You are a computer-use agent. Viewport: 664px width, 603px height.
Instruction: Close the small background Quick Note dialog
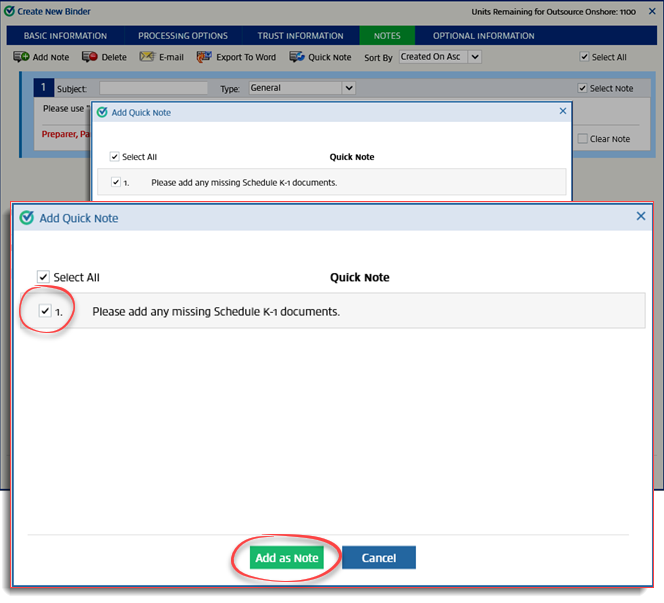pyautogui.click(x=562, y=112)
